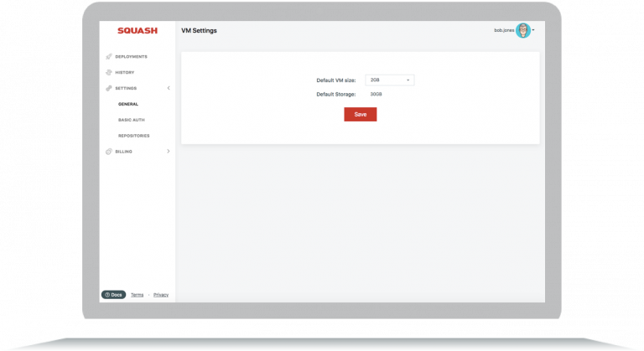
Task: Click the Settings icon in sidebar
Action: [109, 88]
